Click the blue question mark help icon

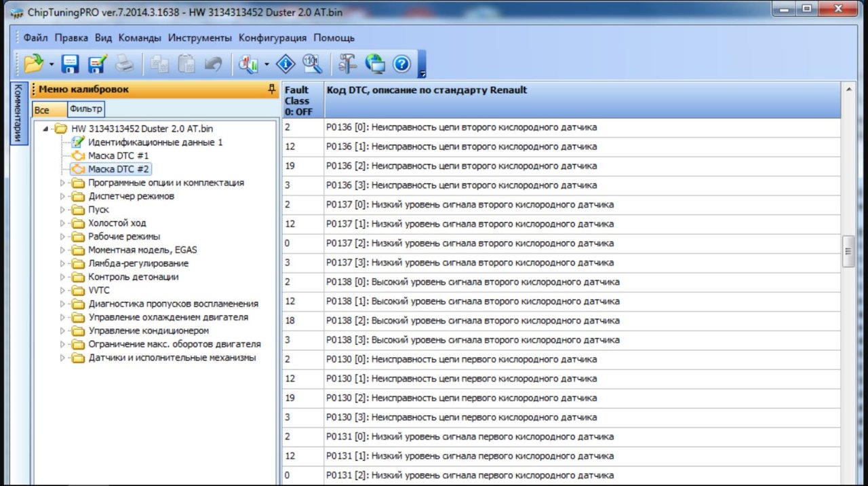pyautogui.click(x=401, y=64)
